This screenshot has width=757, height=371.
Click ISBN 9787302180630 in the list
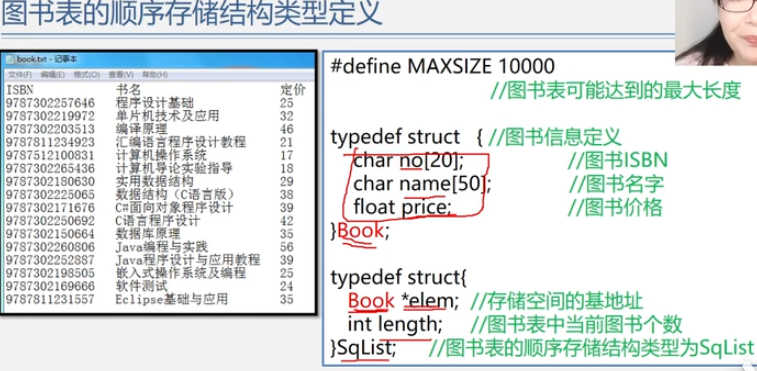[50, 181]
